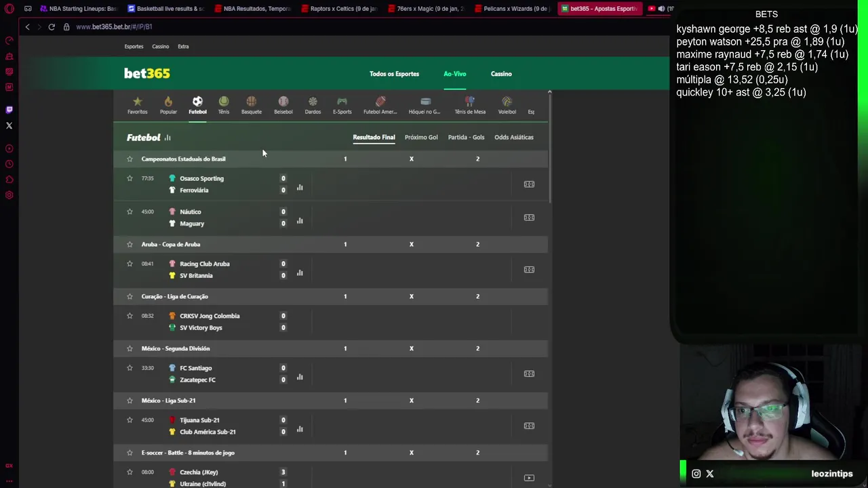
Task: Collapse the E-soccer - Battle section
Action: click(x=188, y=453)
